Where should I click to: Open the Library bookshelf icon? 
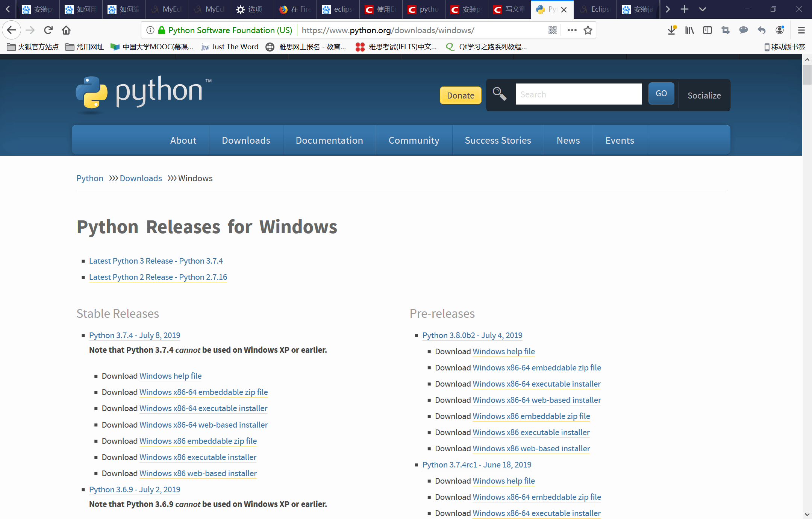pos(689,30)
